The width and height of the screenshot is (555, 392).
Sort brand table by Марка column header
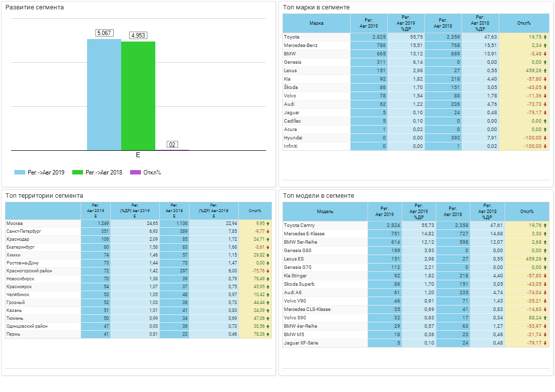pos(317,23)
